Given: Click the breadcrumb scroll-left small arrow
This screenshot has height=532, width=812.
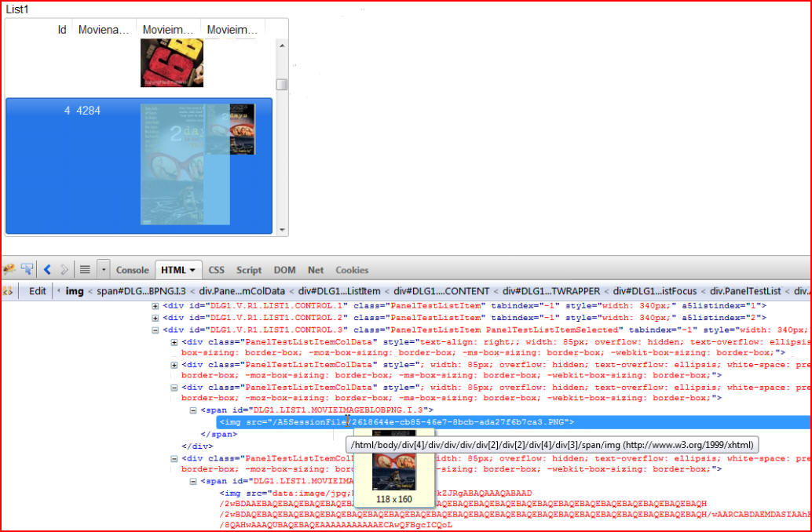Looking at the screenshot, I should point(59,291).
